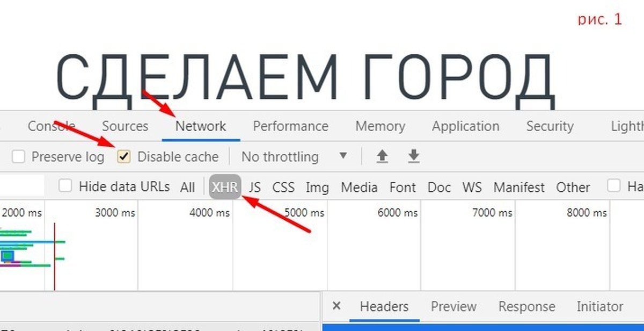Open the Performance tab
Image resolution: width=644 pixels, height=331 pixels.
(290, 126)
